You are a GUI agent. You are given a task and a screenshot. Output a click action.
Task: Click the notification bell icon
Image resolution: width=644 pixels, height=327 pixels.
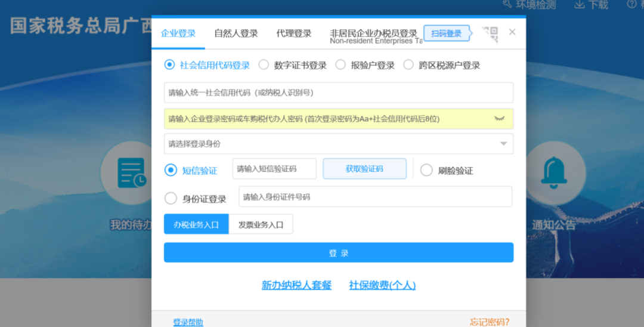click(553, 172)
